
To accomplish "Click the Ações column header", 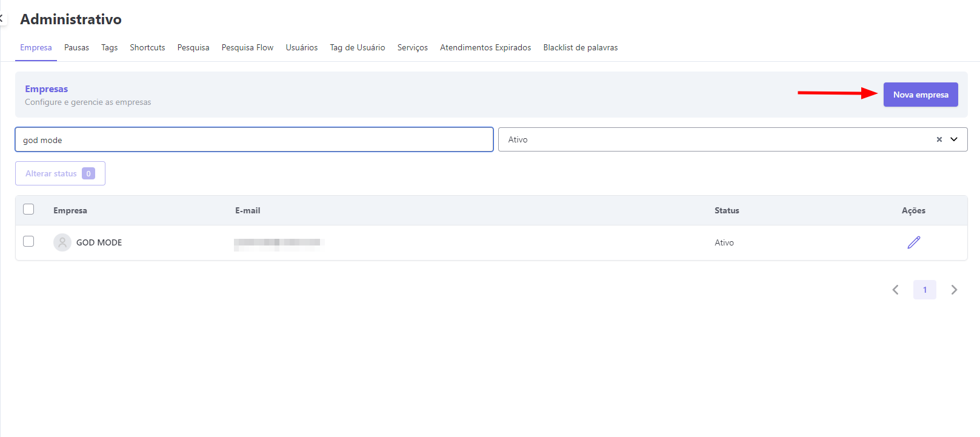I will point(913,210).
